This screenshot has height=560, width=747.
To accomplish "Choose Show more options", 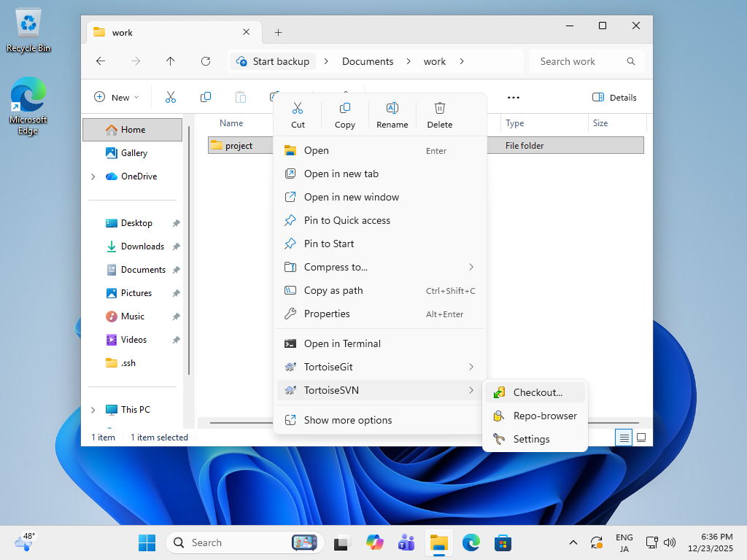I will pos(347,420).
